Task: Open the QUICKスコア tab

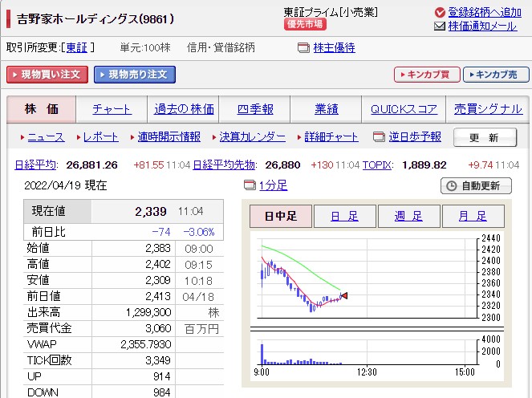Action: click(x=404, y=109)
